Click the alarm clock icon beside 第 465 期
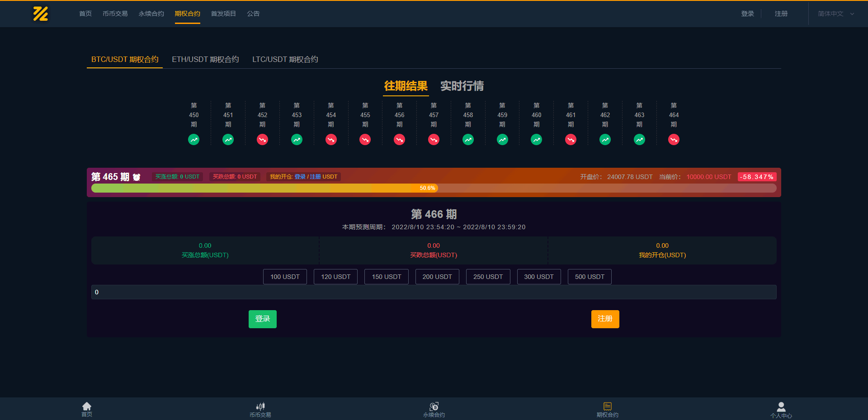Image resolution: width=868 pixels, height=420 pixels. tap(137, 177)
